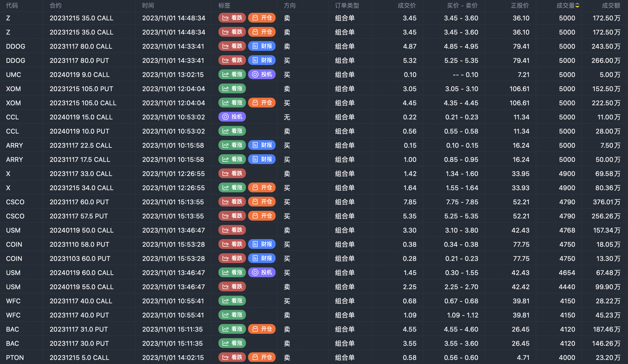
Task: Click the 财报 tag on DDOG 80.0 CALL row
Action: [x=262, y=46]
